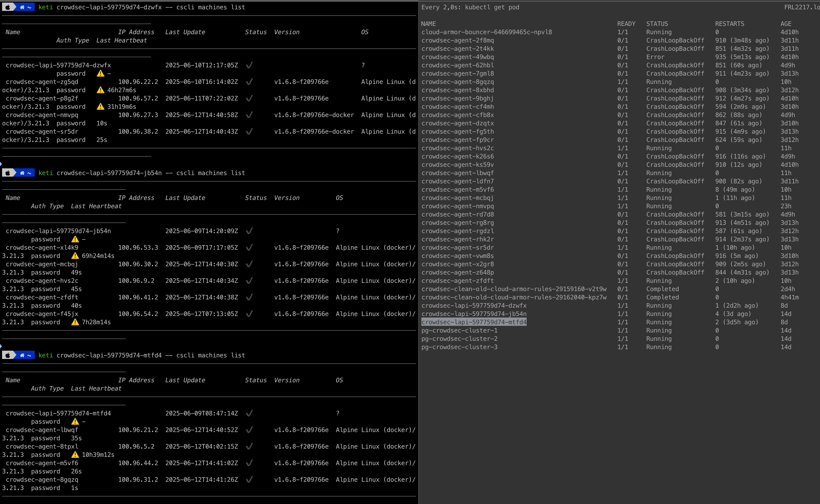
Task: Click the timestamp 2025-06-11T07:22:02Z
Action: [x=202, y=98]
